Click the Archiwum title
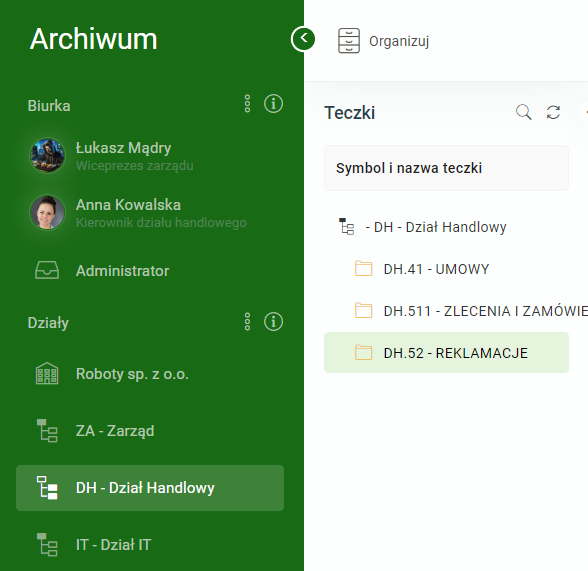 point(94,39)
